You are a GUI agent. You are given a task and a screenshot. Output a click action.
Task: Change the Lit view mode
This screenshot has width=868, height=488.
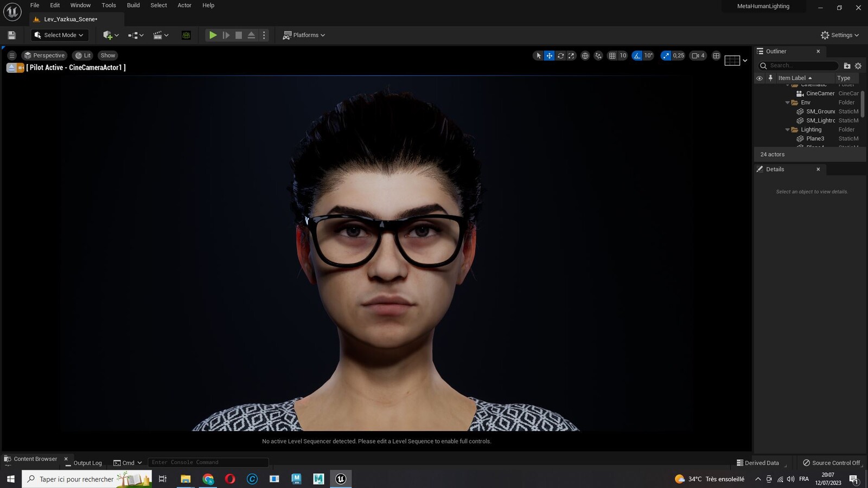click(83, 55)
